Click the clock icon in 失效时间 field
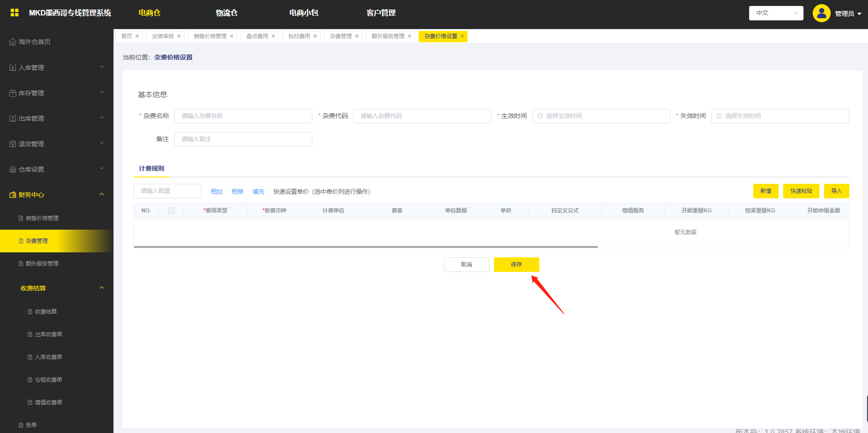This screenshot has height=433, width=868. pos(719,116)
